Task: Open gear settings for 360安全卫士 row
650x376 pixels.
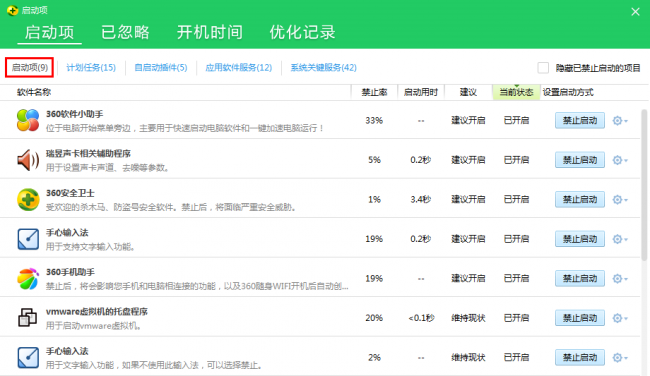Action: [620, 200]
